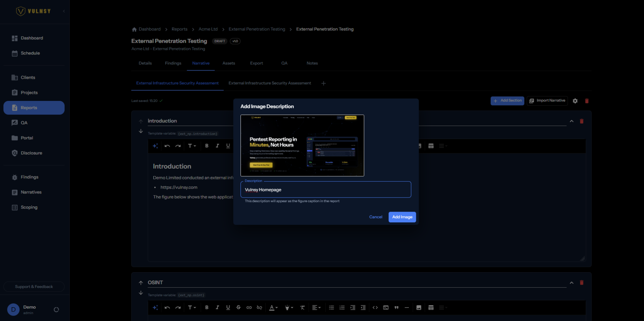This screenshot has width=644, height=321.
Task: Toggle bold in the OSINT editor toolbar
Action: click(207, 308)
